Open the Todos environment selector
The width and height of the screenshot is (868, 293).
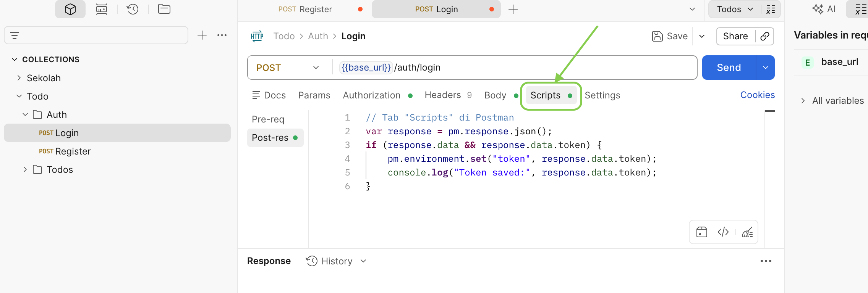(735, 9)
